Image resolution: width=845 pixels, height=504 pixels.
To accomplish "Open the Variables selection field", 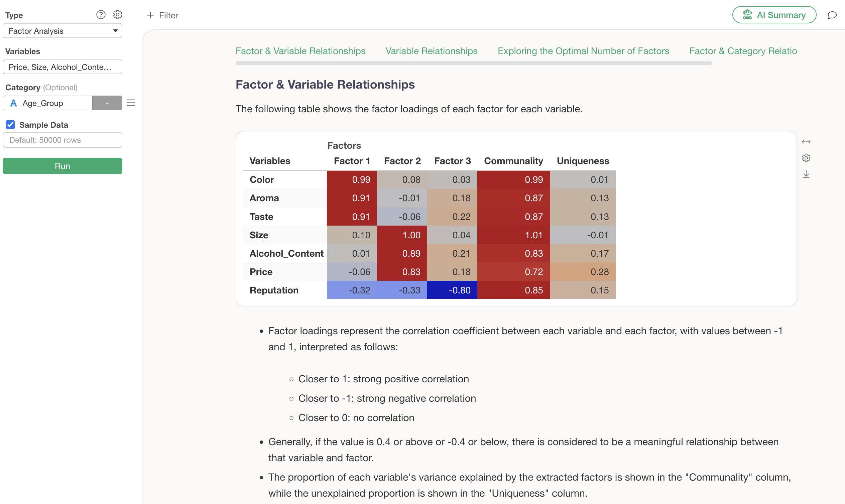I will click(62, 67).
